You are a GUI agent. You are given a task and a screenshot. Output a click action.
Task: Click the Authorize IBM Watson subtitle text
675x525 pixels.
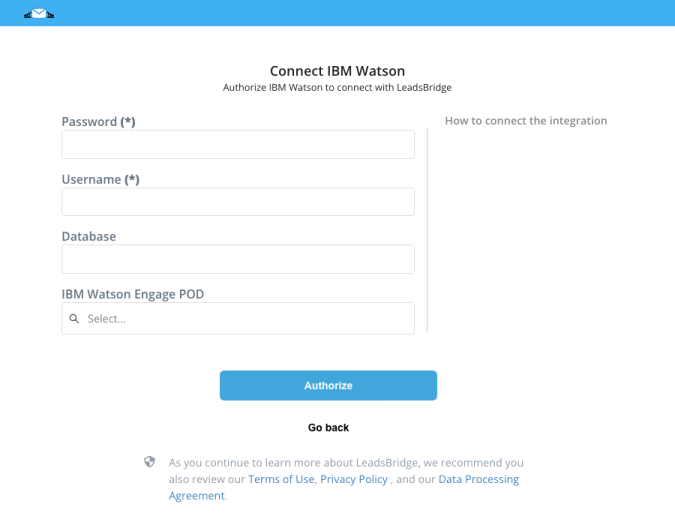click(x=337, y=87)
